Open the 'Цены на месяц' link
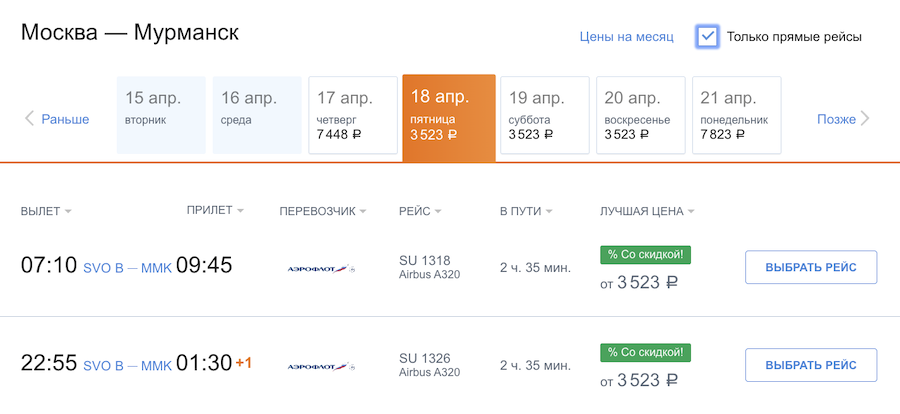The width and height of the screenshot is (900, 414). pos(626,37)
